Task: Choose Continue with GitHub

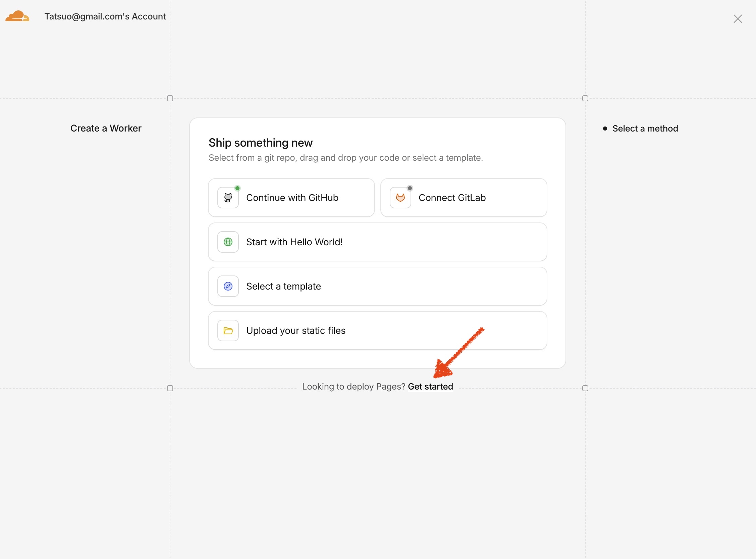Action: [291, 198]
